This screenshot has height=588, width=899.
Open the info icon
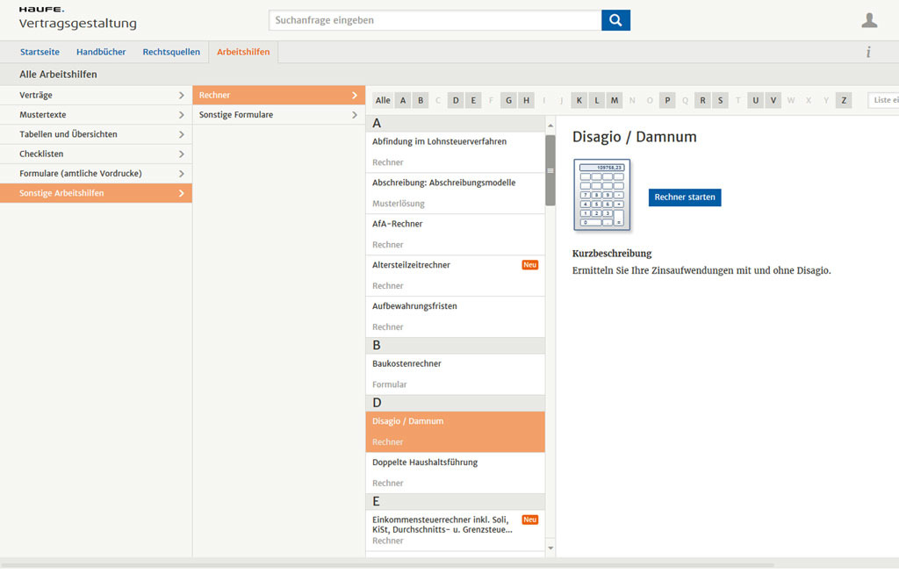pyautogui.click(x=868, y=52)
